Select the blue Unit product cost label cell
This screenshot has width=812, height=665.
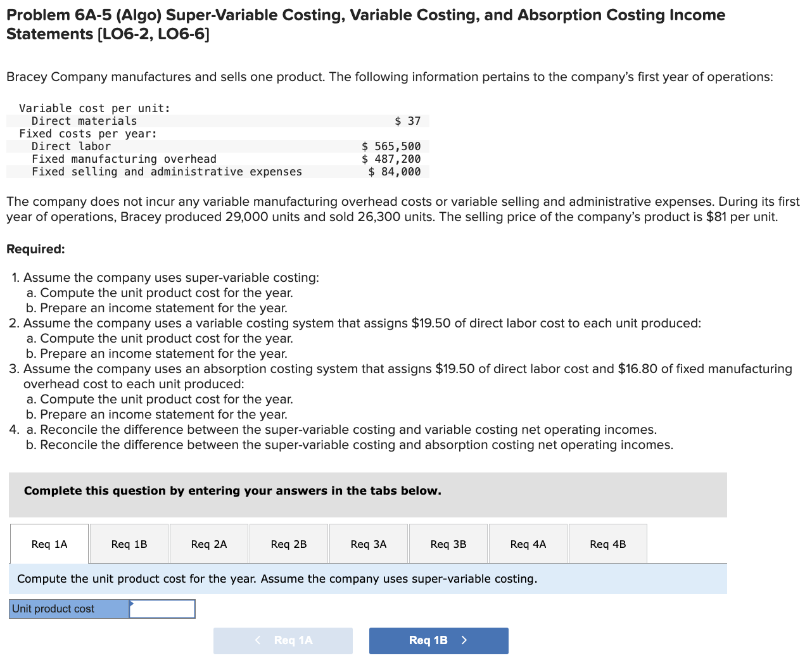[x=67, y=609]
